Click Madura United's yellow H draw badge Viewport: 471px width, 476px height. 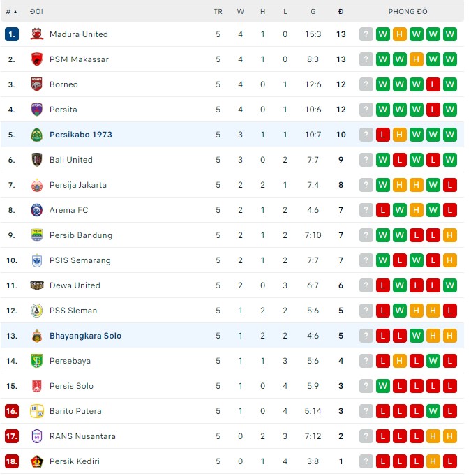coord(399,34)
